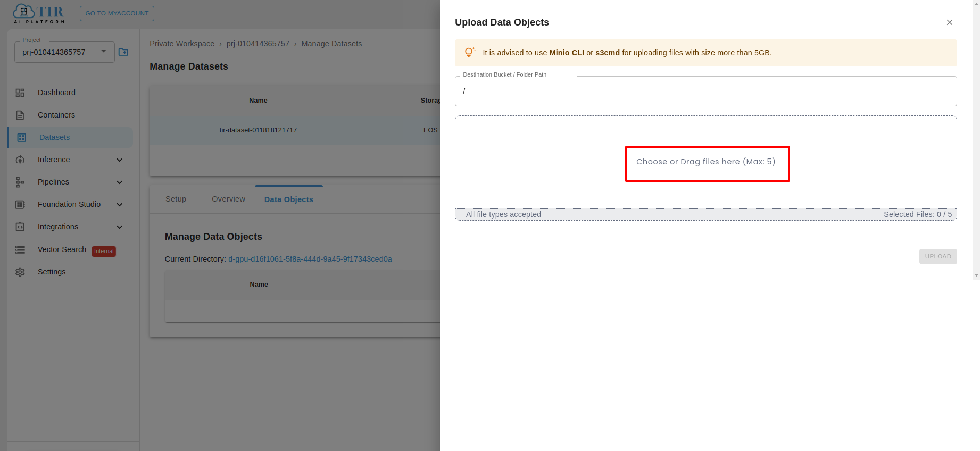Click Manage Datasets breadcrumb

331,44
